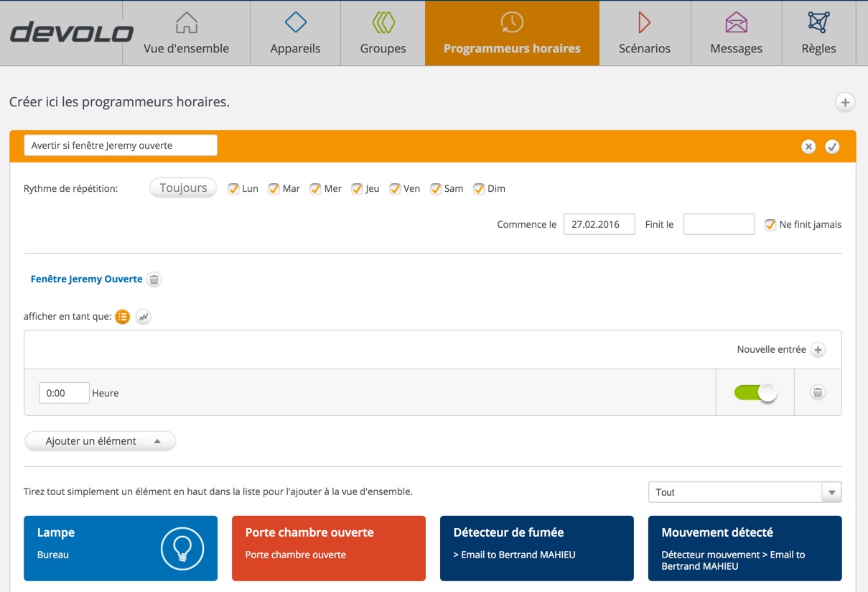Click the plus icon to create new timer

coord(845,103)
